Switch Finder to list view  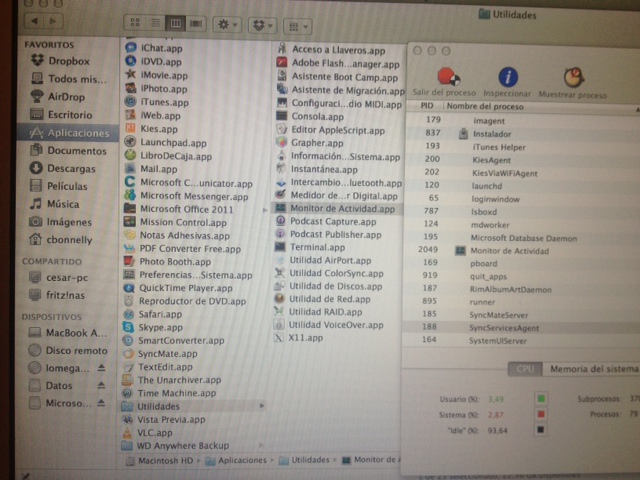156,23
